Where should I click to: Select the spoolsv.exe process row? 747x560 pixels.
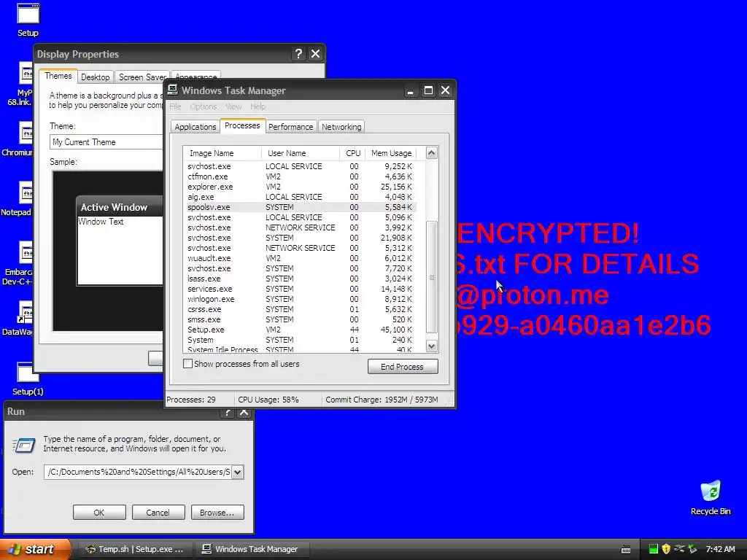(x=300, y=207)
